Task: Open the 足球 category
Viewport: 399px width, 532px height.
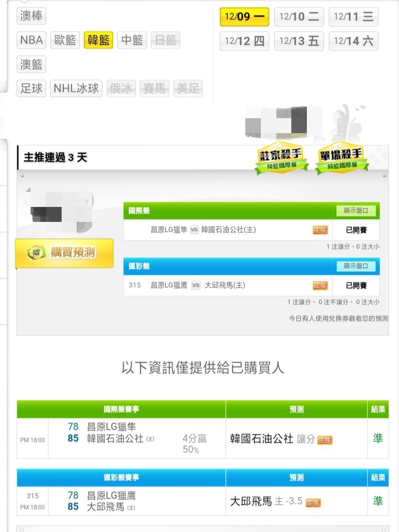Action: (x=31, y=89)
